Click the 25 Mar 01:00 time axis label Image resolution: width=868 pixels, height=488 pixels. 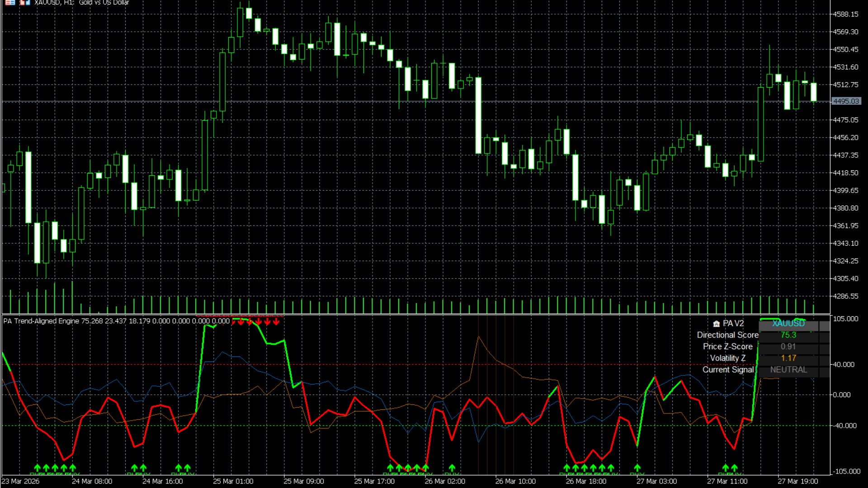point(233,481)
